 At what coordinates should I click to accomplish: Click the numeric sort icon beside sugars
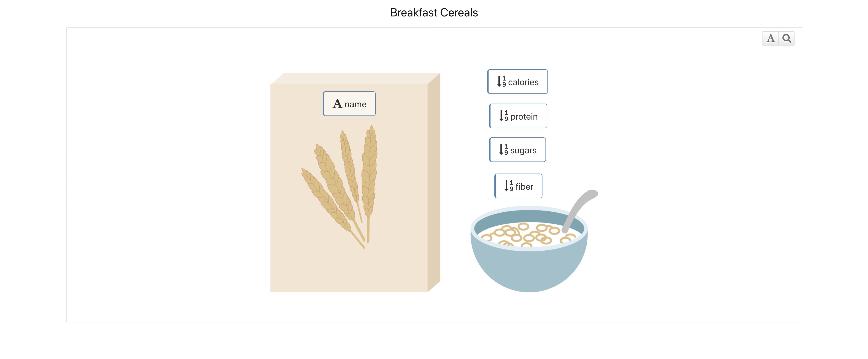point(503,149)
